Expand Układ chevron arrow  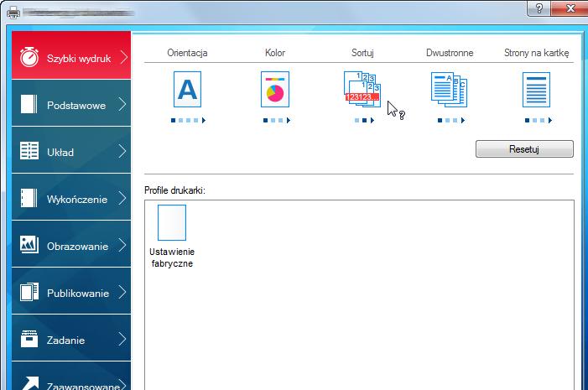click(122, 151)
